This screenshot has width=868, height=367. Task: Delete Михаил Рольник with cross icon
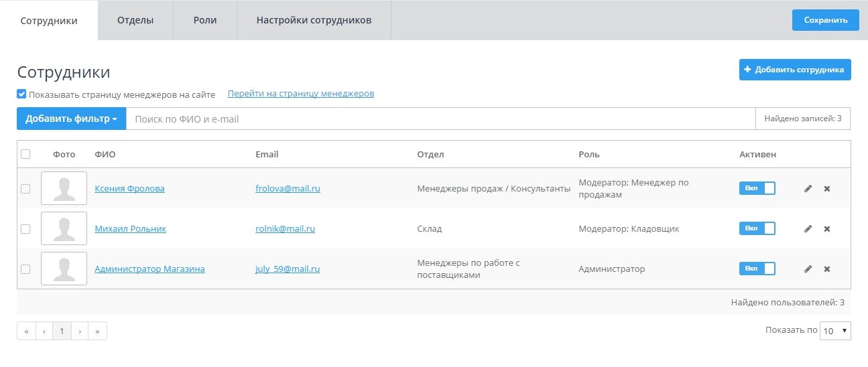pos(826,229)
